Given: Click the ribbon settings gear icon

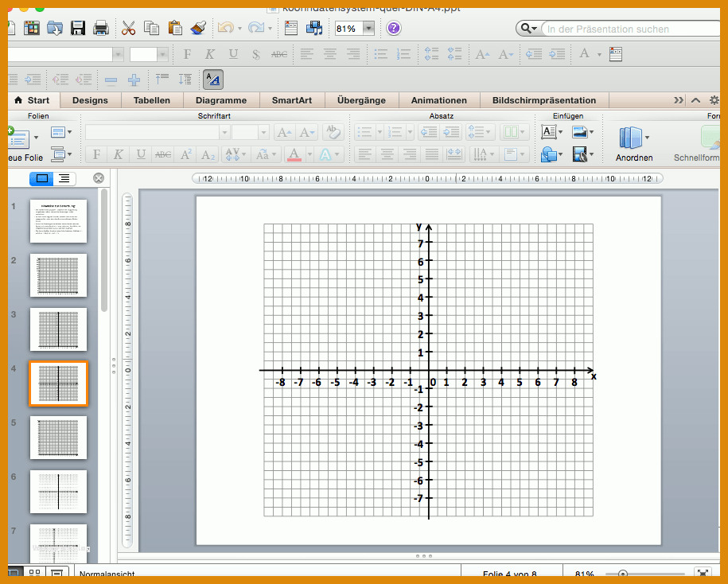Looking at the screenshot, I should (714, 100).
